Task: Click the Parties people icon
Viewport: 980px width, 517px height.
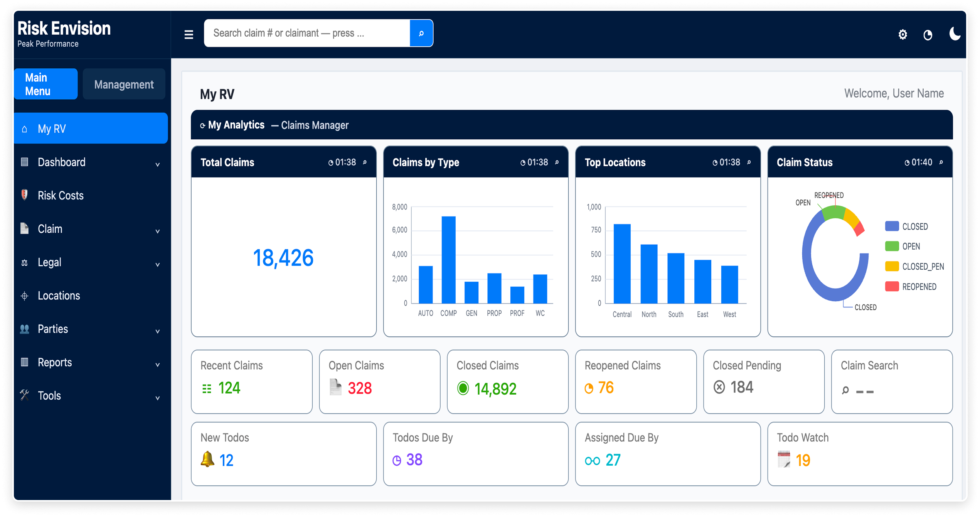Action: [x=24, y=329]
